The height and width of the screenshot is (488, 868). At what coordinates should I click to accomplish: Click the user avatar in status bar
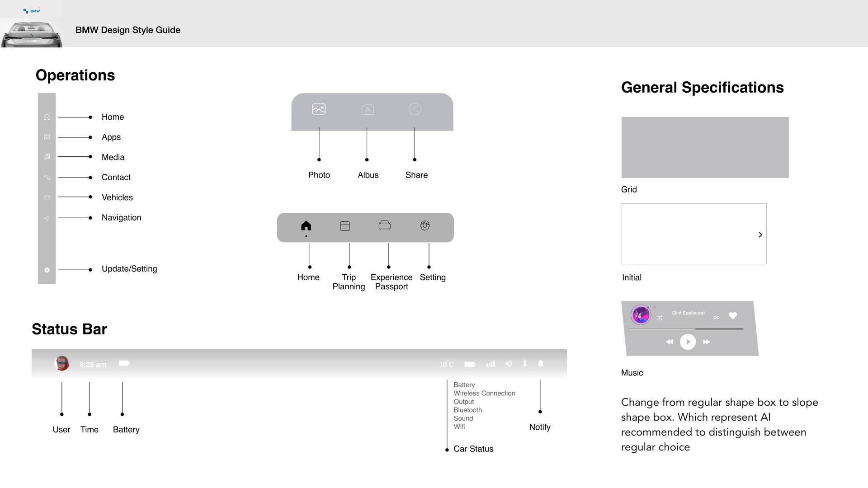[x=62, y=363]
